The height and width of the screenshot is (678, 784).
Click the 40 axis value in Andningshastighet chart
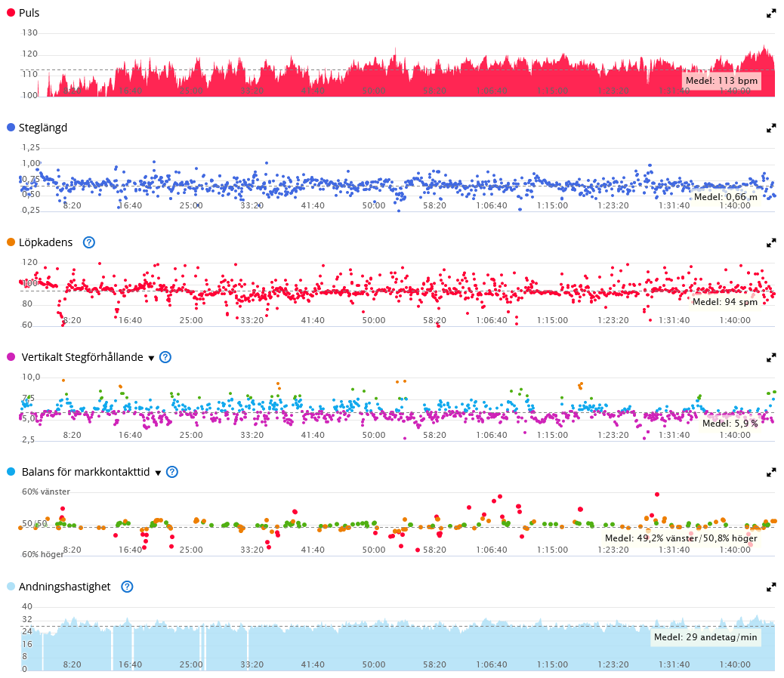[27, 606]
